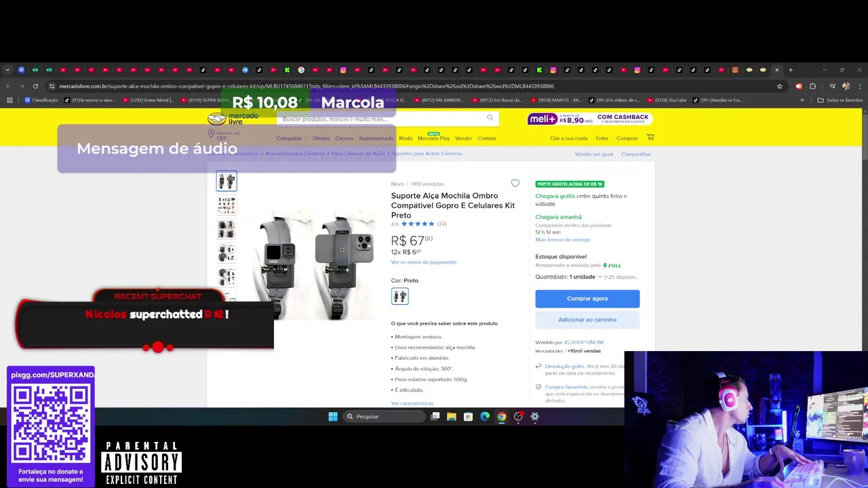
Task: Click the Windows taskbar search box
Action: [383, 417]
